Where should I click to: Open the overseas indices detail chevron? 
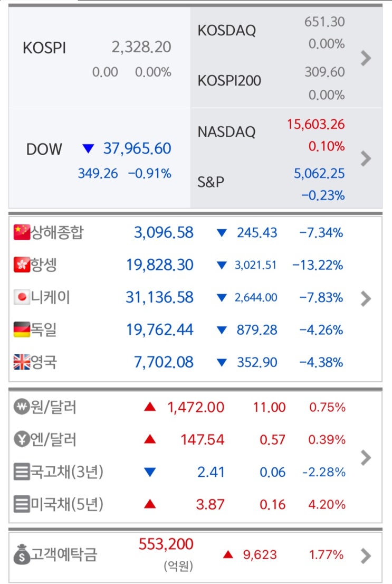tap(366, 299)
